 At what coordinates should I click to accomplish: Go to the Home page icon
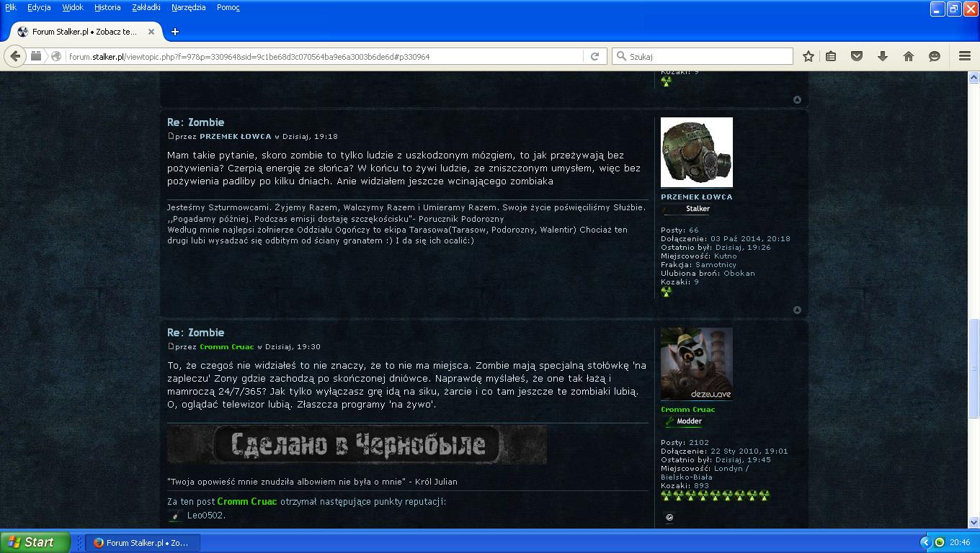point(908,56)
